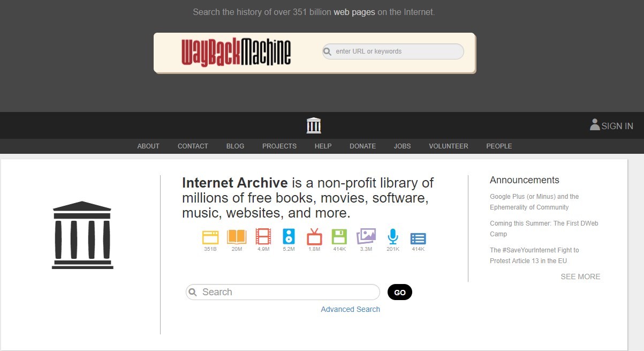This screenshot has width=644, height=351.
Task: Open the video film icon labeled 4.9M
Action: coord(263,237)
